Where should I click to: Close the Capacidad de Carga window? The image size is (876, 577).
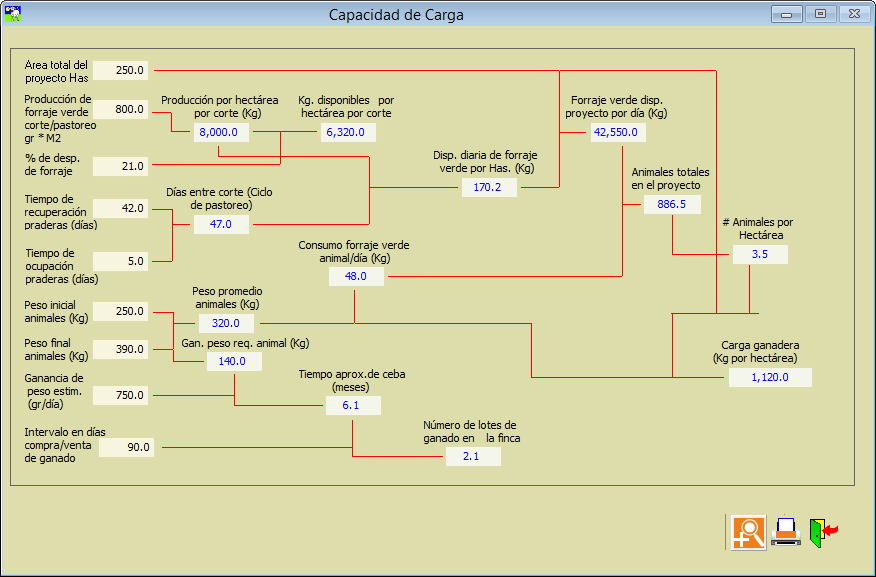[x=854, y=14]
